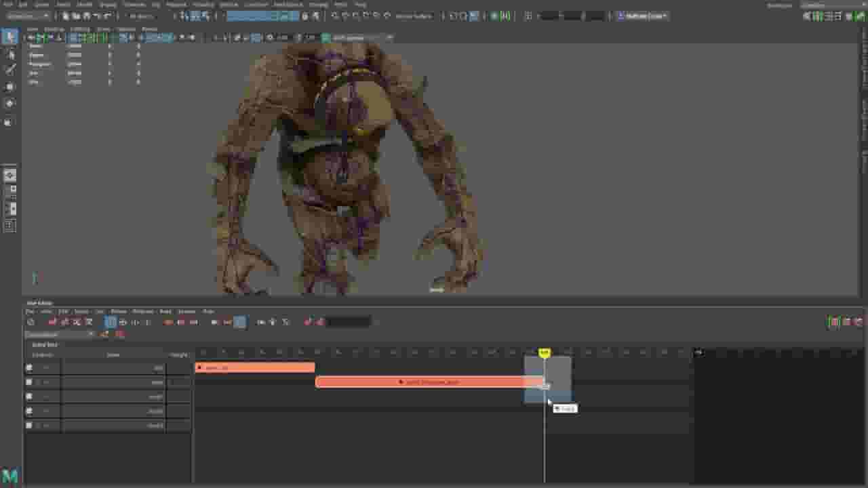Image resolution: width=868 pixels, height=488 pixels.
Task: Click the yellow current-time marker in Time Editor
Action: pos(544,353)
